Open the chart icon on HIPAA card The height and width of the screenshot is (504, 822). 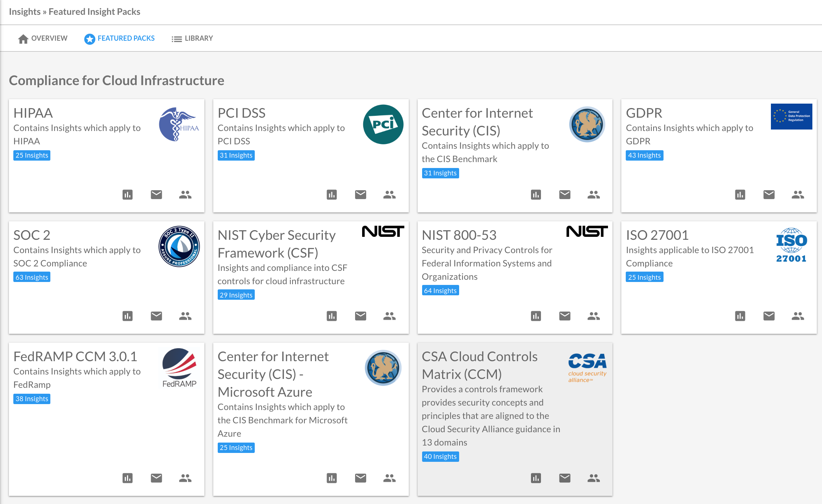(x=127, y=195)
